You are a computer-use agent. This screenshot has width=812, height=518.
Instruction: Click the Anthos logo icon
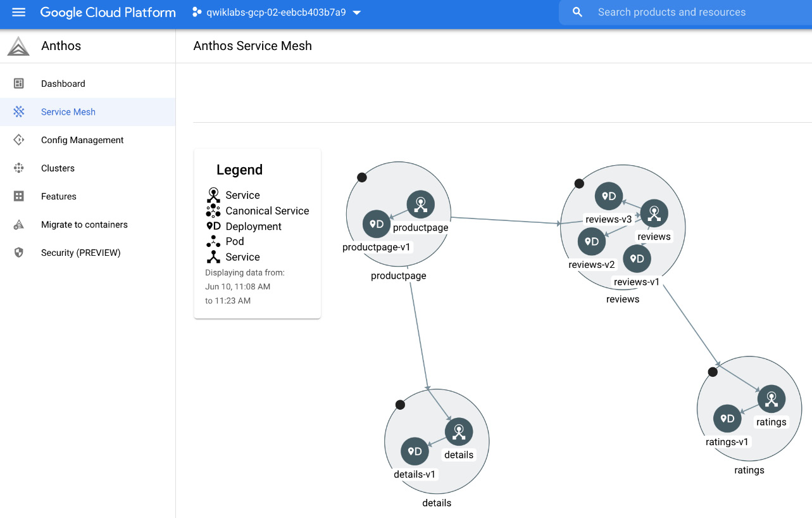click(x=18, y=46)
